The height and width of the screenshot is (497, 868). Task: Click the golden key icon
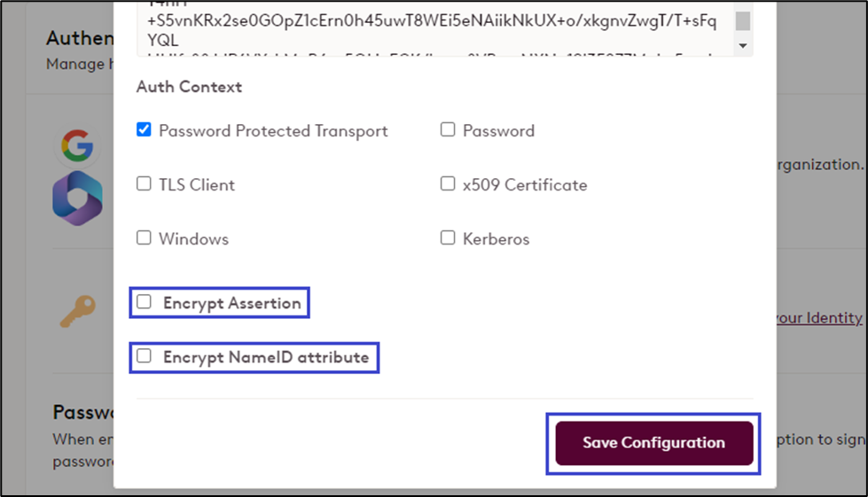pos(76,312)
